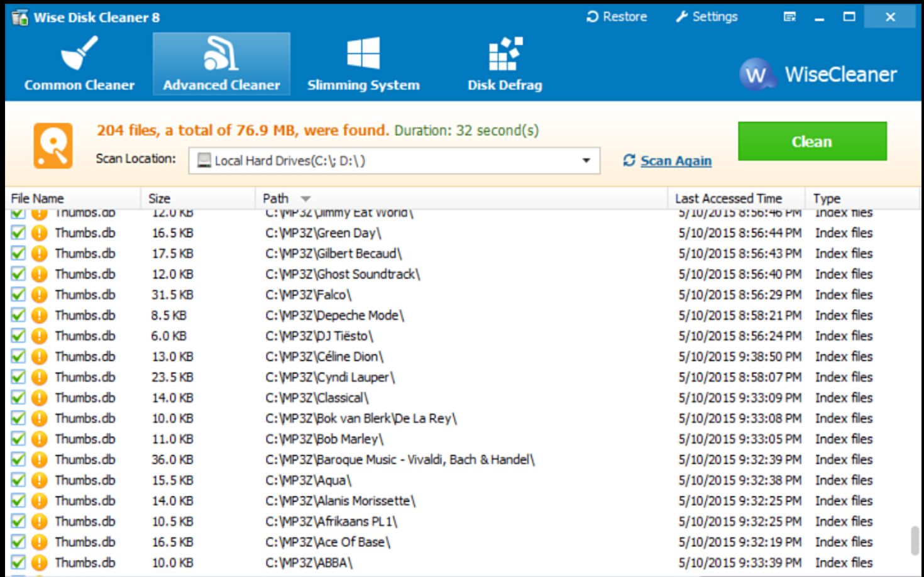924x577 pixels.
Task: Open the Disk Defrag tab
Action: pos(505,64)
